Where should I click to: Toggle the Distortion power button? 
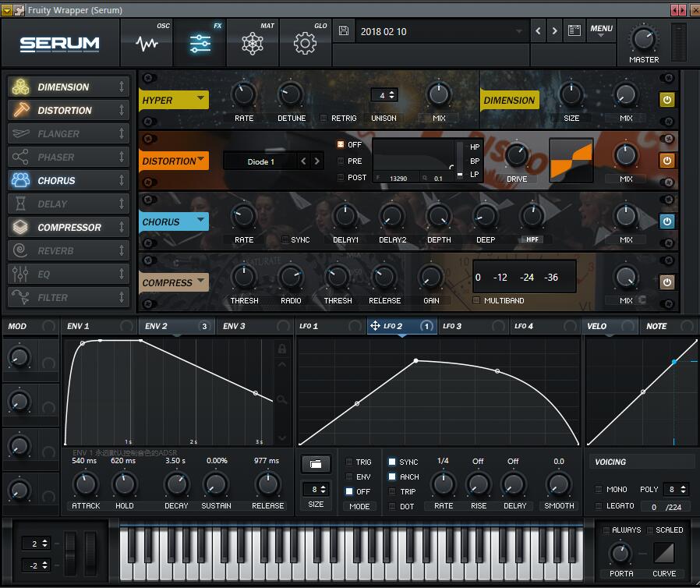pyautogui.click(x=666, y=161)
